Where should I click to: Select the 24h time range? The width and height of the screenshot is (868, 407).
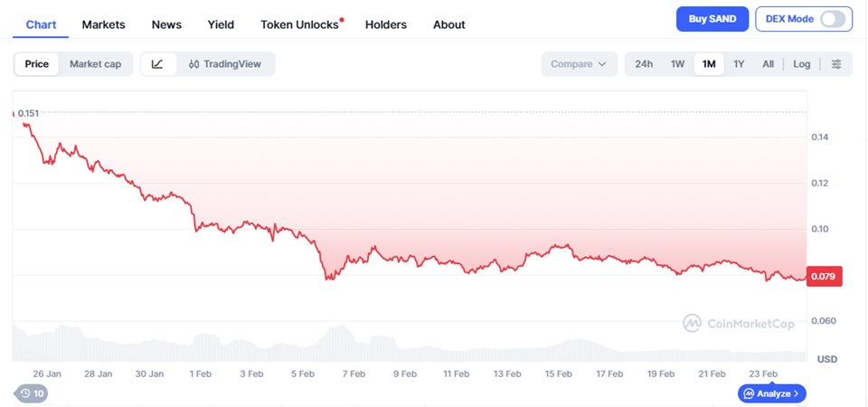click(644, 64)
